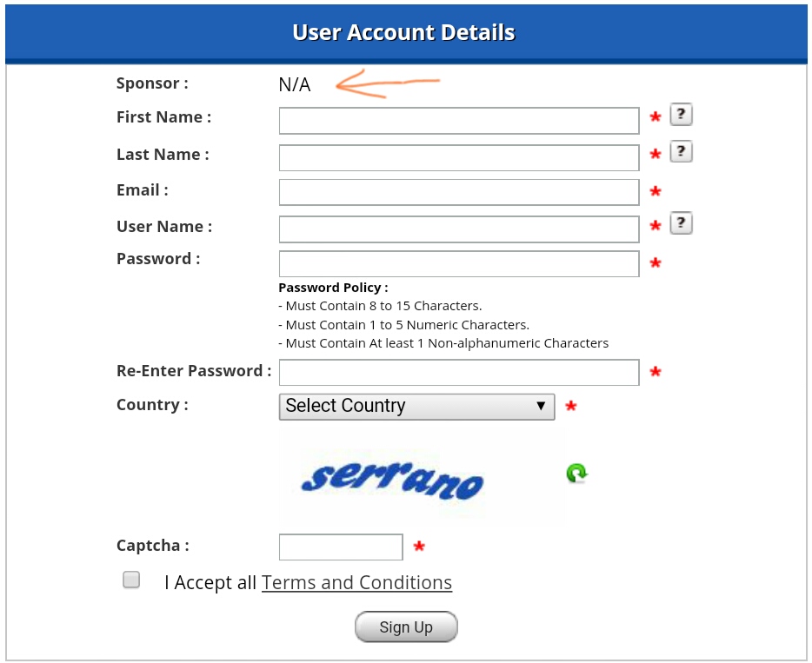Image resolution: width=812 pixels, height=663 pixels.
Task: Open the Terms and Conditions link
Action: tap(356, 582)
